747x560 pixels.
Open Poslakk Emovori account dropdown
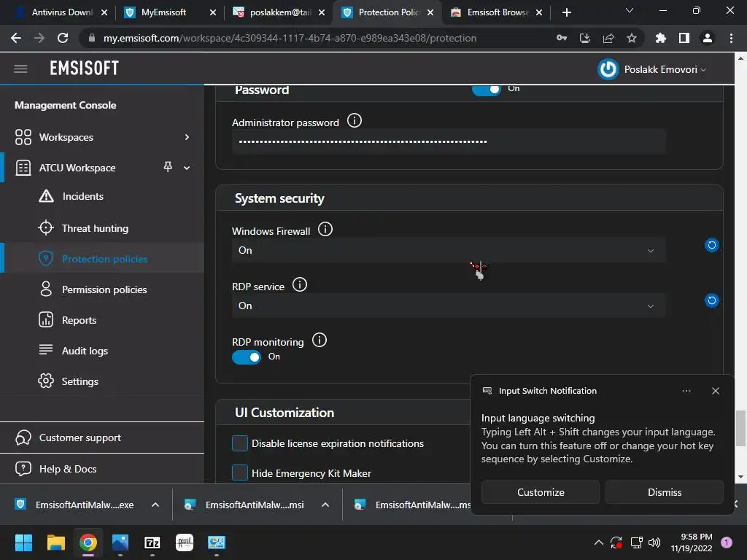665,69
